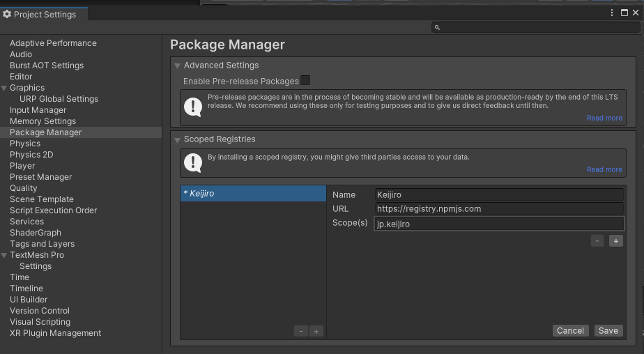The image size is (644, 354).
Task: Enable Pre-release Packages checkbox
Action: (x=305, y=81)
